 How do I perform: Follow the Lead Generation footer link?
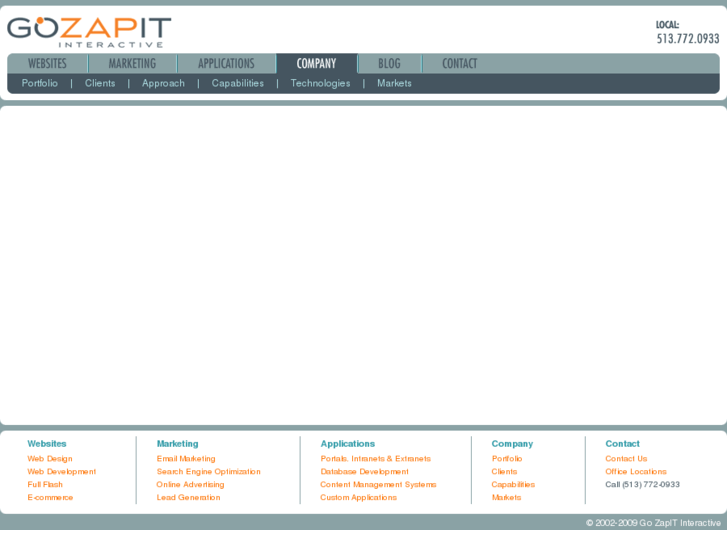tap(188, 498)
